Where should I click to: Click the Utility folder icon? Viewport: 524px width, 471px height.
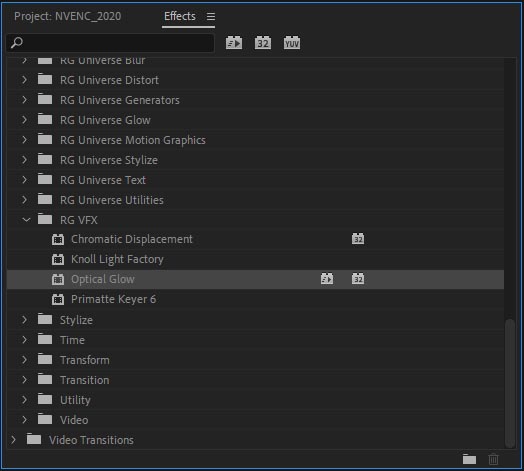click(x=45, y=399)
